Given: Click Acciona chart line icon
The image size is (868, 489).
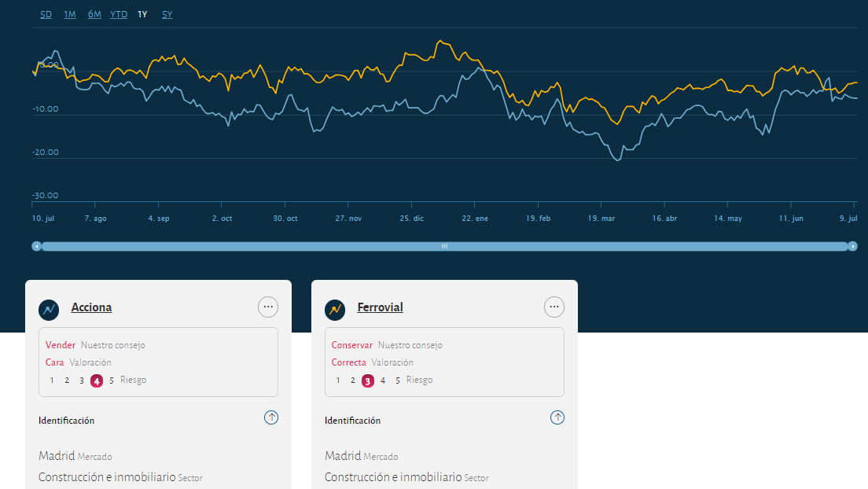Looking at the screenshot, I should 49,310.
